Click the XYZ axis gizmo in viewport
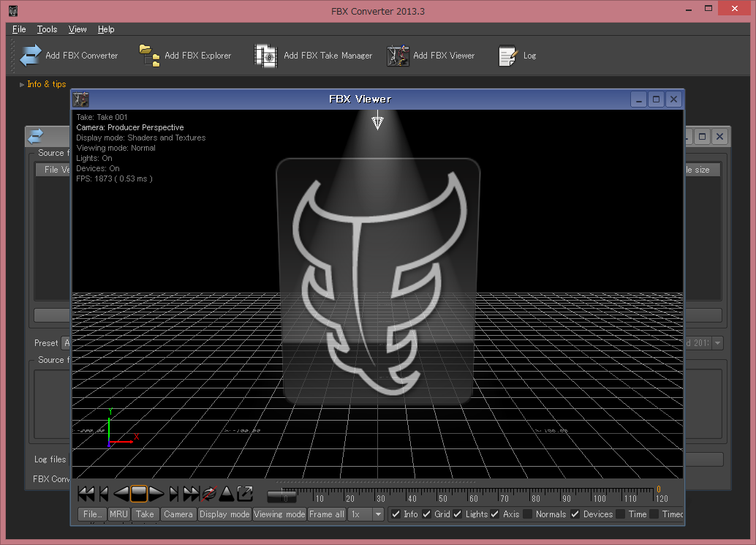The image size is (756, 545). coord(122,428)
